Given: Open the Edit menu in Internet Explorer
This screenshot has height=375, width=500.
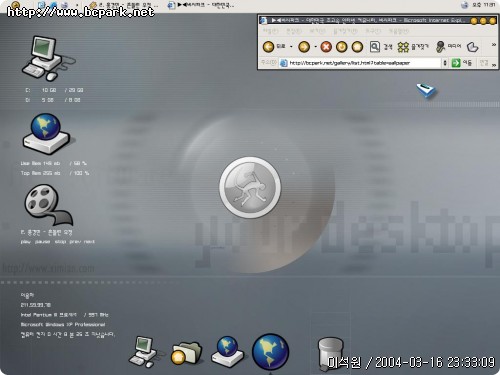Looking at the screenshot, I should 293,31.
